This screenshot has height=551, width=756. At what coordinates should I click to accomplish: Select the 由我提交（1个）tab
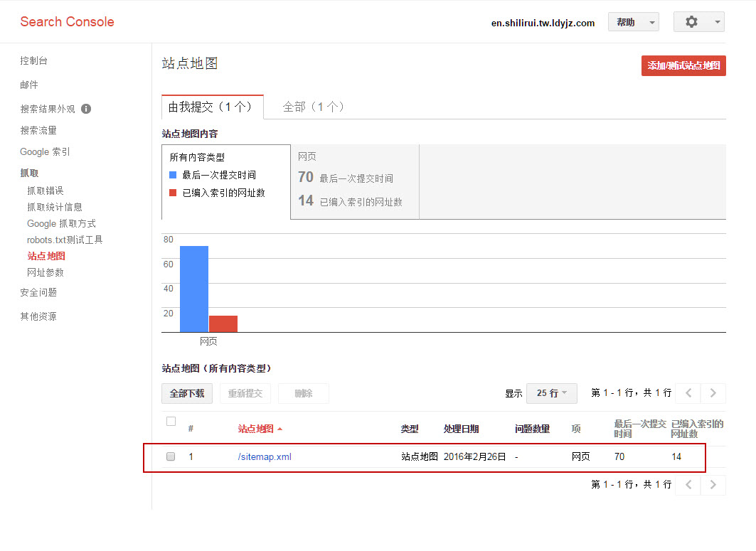212,106
